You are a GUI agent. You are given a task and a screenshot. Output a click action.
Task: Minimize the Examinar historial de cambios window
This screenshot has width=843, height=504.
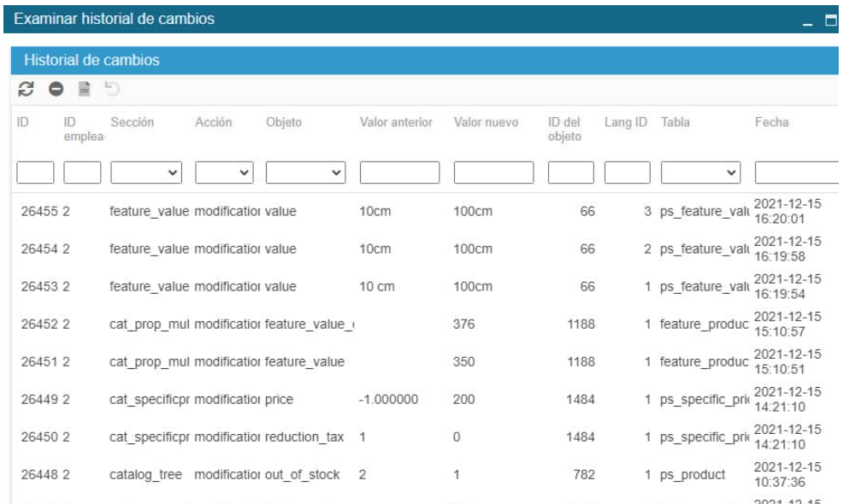809,19
